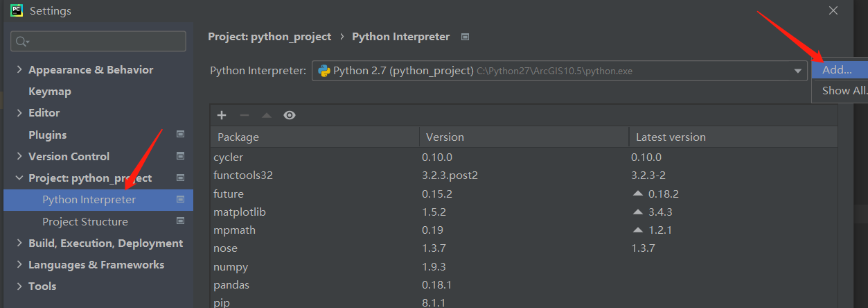The image size is (868, 308).
Task: Click the Python logo in interpreter field
Action: (324, 71)
